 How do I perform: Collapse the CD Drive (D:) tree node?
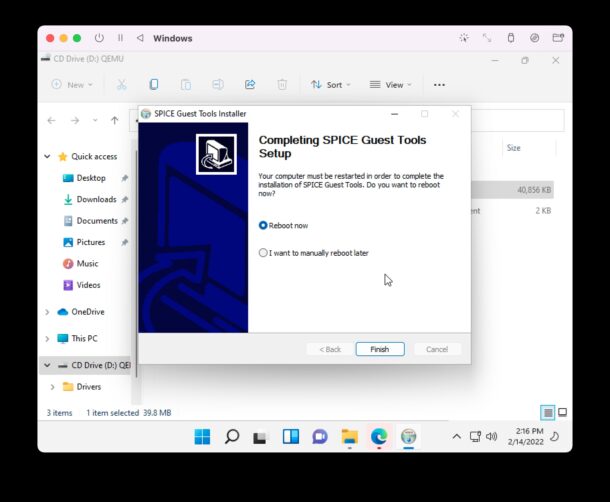coord(47,365)
